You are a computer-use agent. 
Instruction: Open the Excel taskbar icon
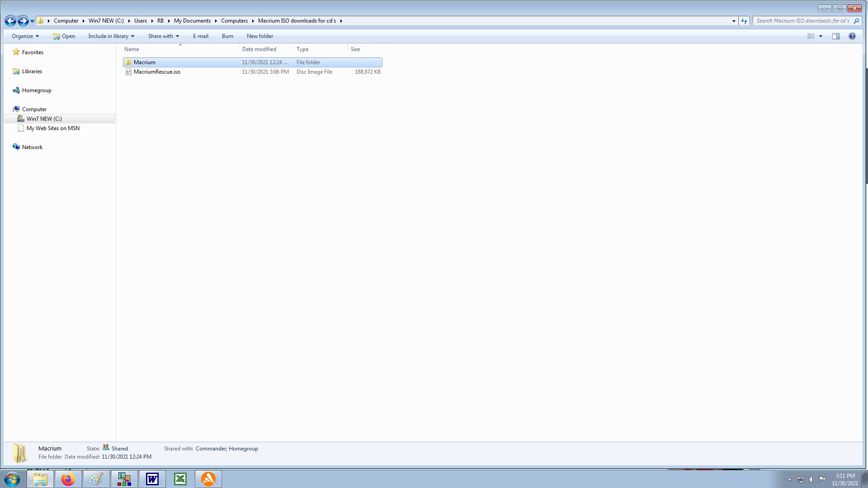point(180,479)
